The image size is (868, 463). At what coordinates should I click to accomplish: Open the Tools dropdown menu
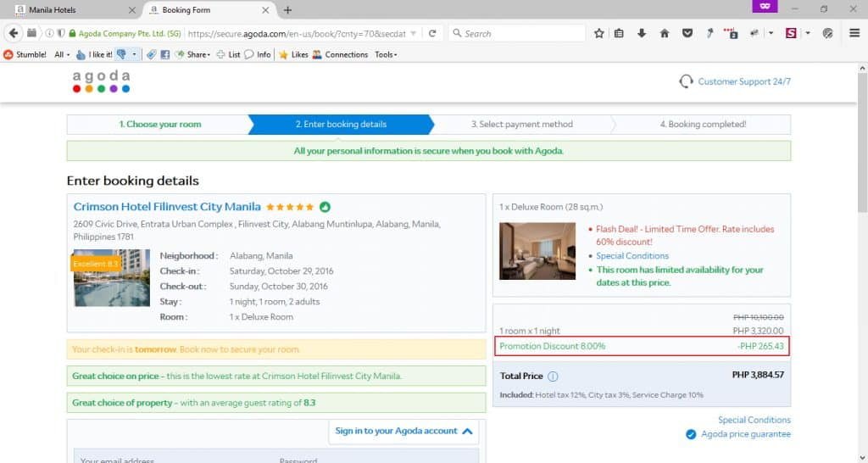(386, 54)
